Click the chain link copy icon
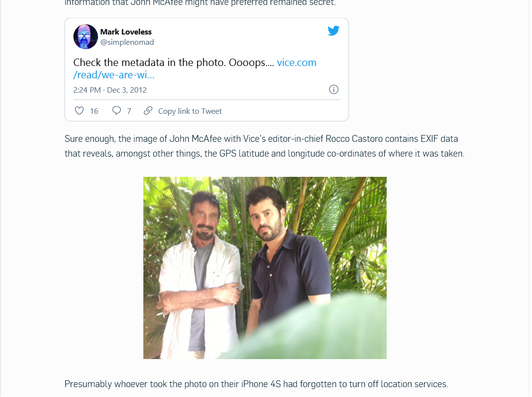Screen dimensions: 532x397 pos(148,111)
